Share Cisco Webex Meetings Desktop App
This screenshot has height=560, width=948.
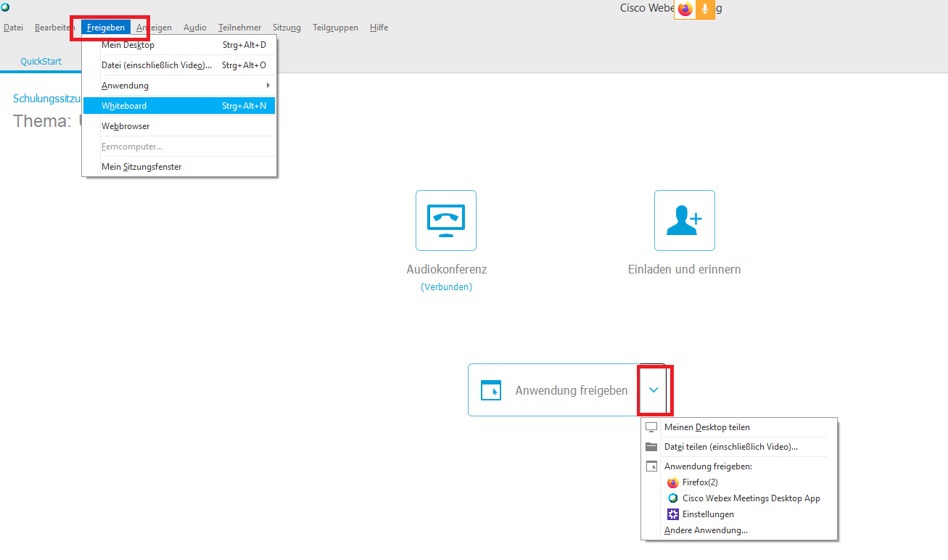[x=739, y=498]
